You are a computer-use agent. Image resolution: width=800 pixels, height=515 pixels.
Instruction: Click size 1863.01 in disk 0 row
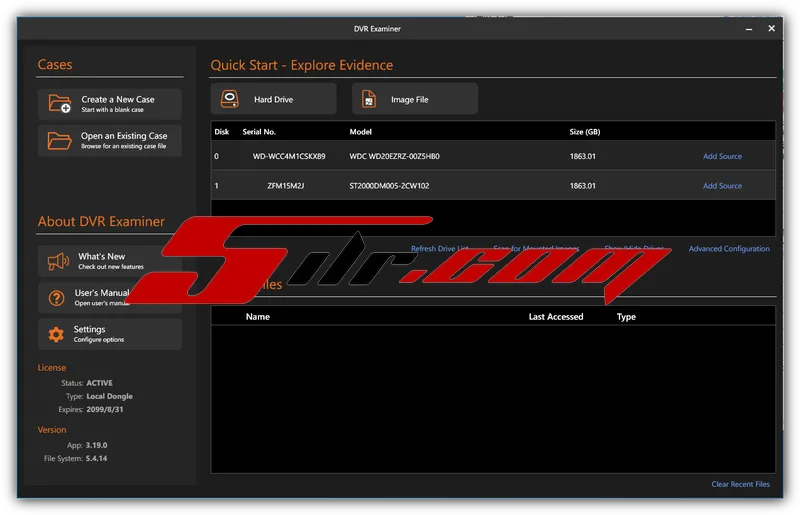point(583,156)
